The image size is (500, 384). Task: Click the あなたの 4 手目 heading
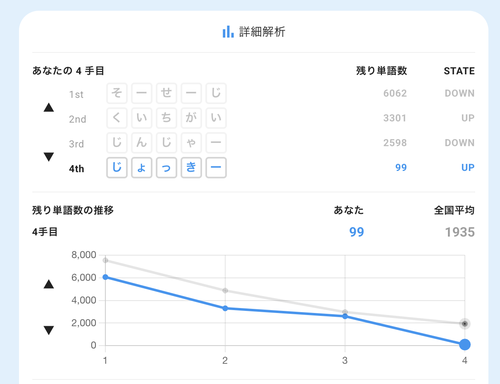68,71
